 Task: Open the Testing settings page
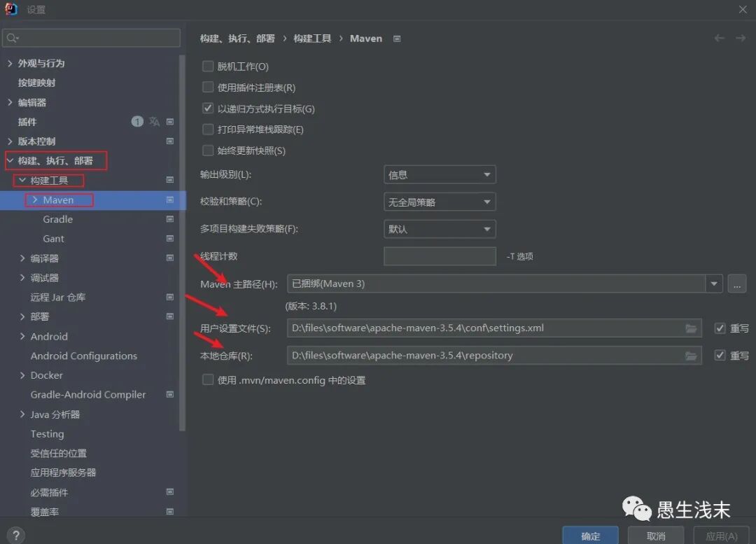pyautogui.click(x=48, y=434)
